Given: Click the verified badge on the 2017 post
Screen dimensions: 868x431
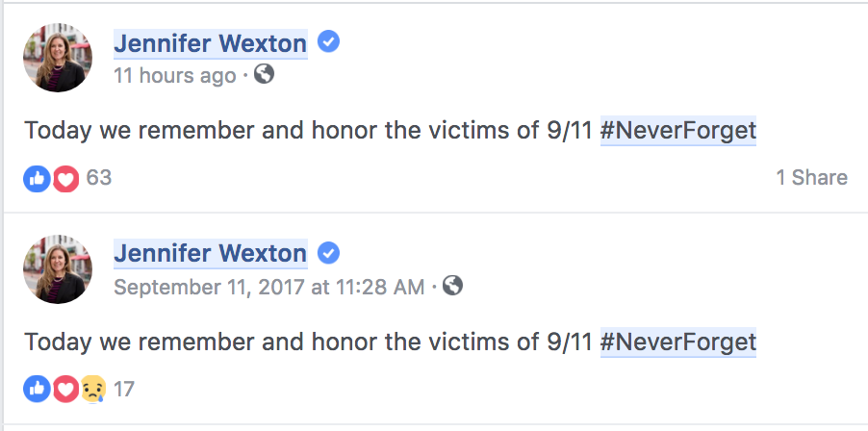Looking at the screenshot, I should tap(329, 254).
